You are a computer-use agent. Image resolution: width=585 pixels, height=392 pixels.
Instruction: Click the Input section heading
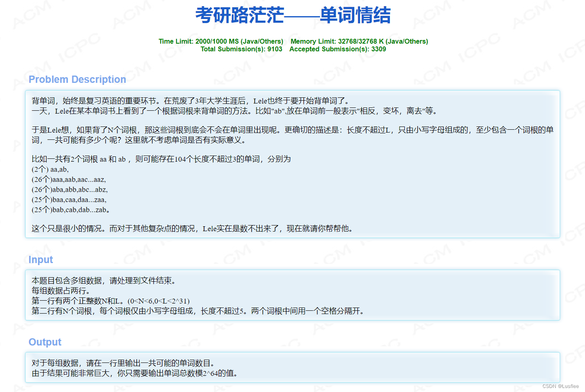(x=41, y=259)
